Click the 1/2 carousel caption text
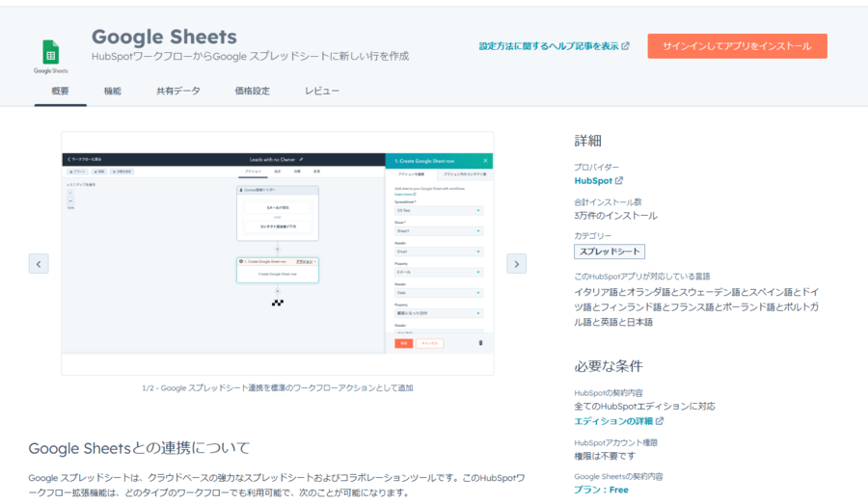The height and width of the screenshot is (504, 868). pos(278,387)
